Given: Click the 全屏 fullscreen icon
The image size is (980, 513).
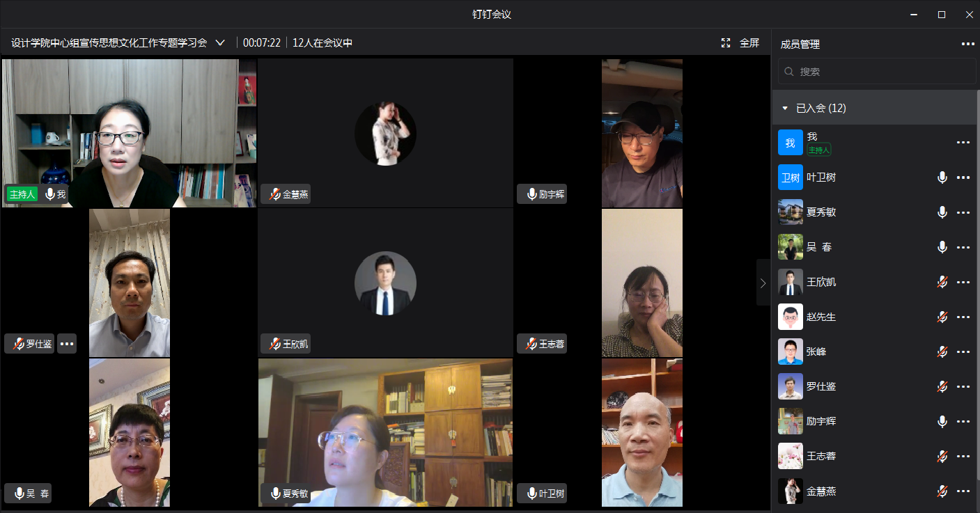Looking at the screenshot, I should (726, 43).
